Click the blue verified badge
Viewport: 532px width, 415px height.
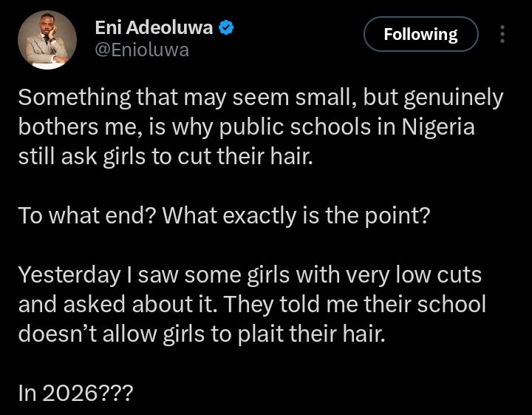tap(228, 29)
